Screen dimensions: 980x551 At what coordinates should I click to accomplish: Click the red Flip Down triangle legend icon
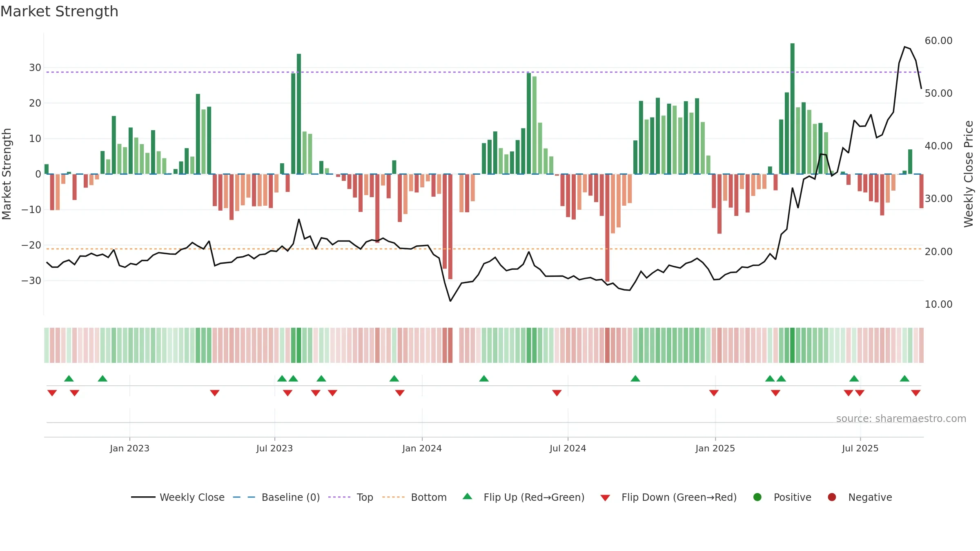[x=605, y=498]
